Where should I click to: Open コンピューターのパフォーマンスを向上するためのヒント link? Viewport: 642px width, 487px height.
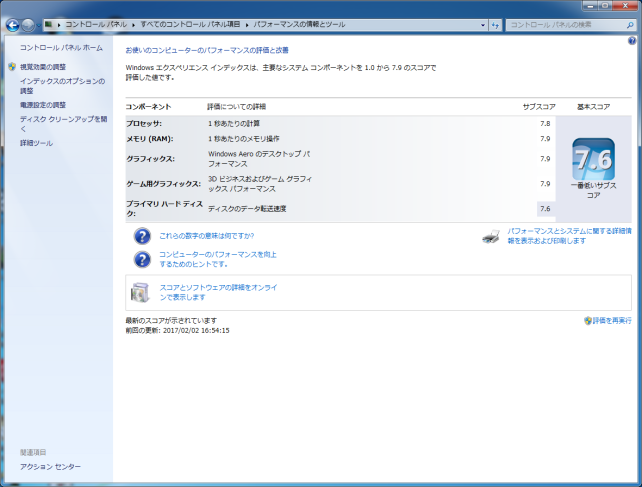point(218,259)
